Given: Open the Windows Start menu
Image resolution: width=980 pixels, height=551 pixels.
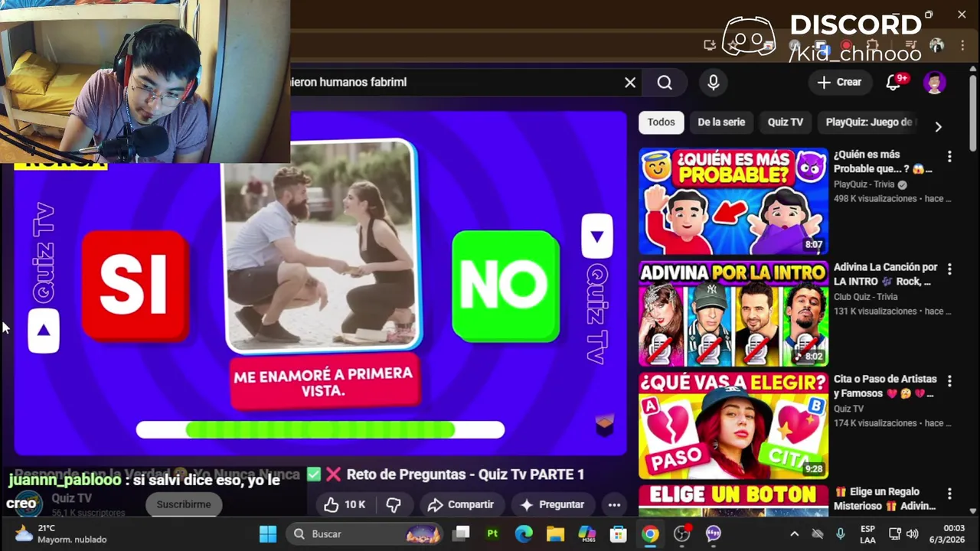Looking at the screenshot, I should (268, 533).
